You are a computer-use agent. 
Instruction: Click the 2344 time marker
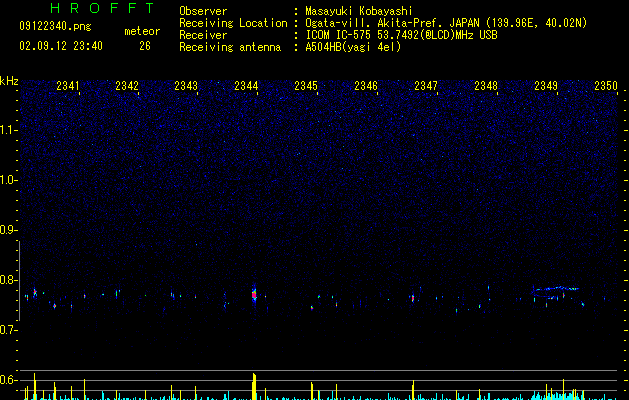(x=246, y=86)
